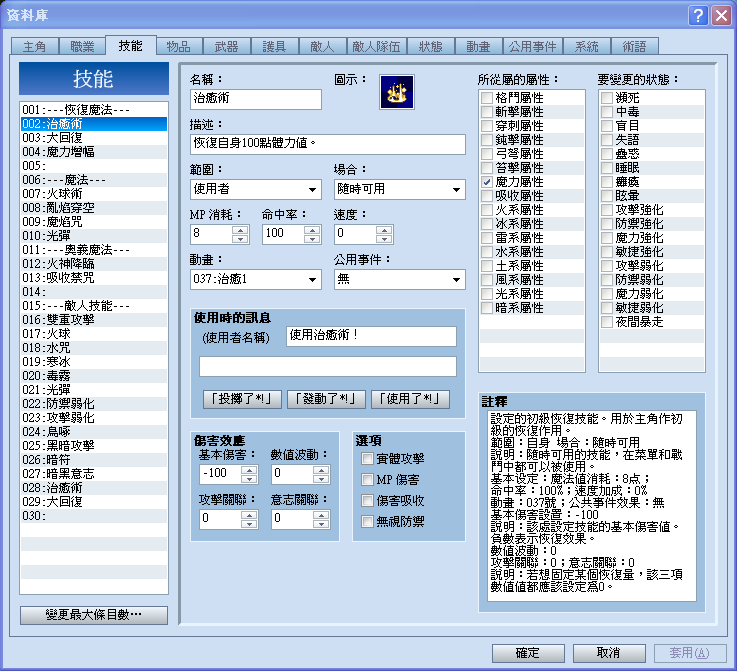Check the 暗系屬性 checkbox

(487, 308)
